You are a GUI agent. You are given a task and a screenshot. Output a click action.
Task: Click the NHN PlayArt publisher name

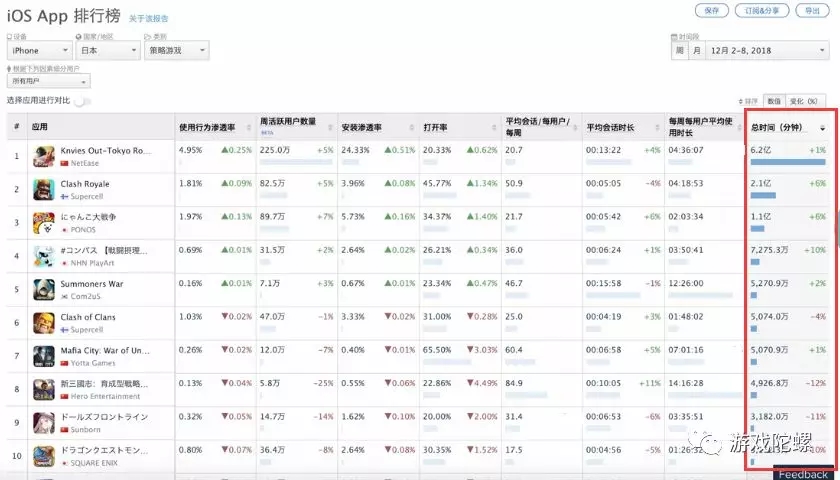point(92,263)
